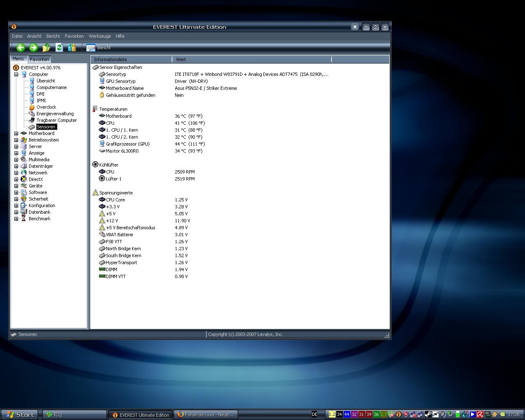This screenshot has width=525, height=420.
Task: Expand the Betriebssystem tree node
Action: [x=16, y=140]
